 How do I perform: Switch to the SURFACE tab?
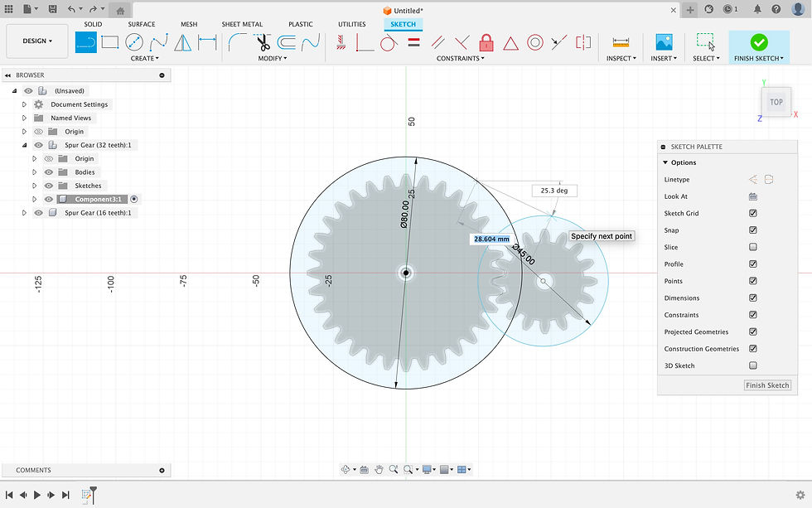pyautogui.click(x=141, y=24)
